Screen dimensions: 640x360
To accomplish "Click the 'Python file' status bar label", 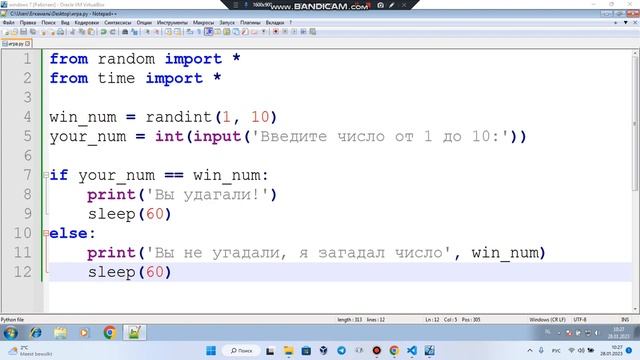I will point(12,320).
